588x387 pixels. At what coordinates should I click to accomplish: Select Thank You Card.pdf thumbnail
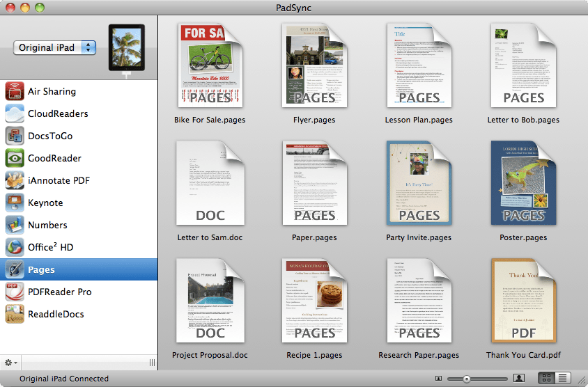[x=523, y=301]
